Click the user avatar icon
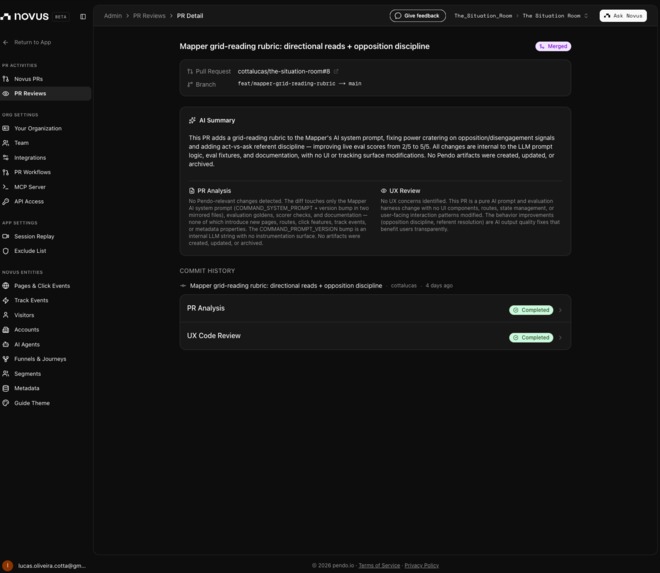This screenshot has width=660, height=573. click(x=7, y=566)
